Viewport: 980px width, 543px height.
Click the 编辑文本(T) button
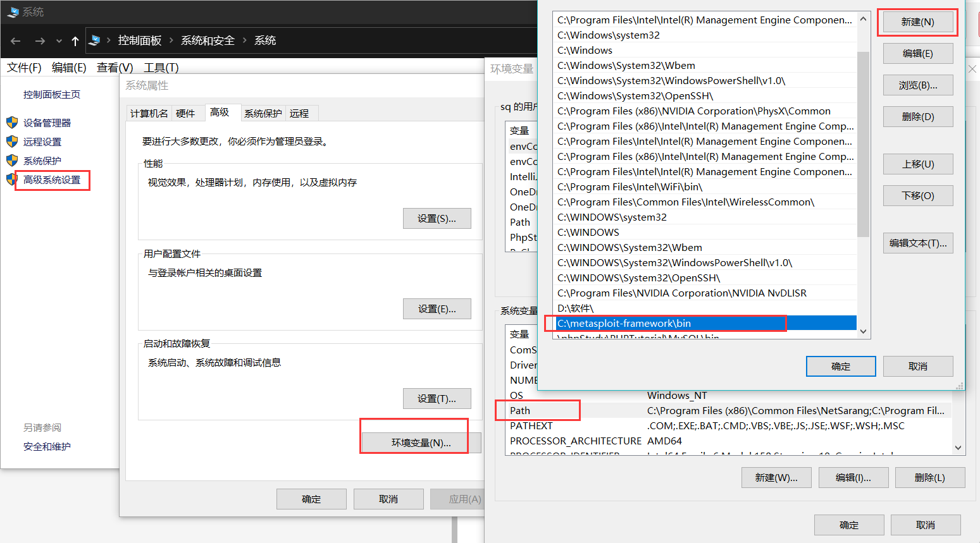click(917, 243)
